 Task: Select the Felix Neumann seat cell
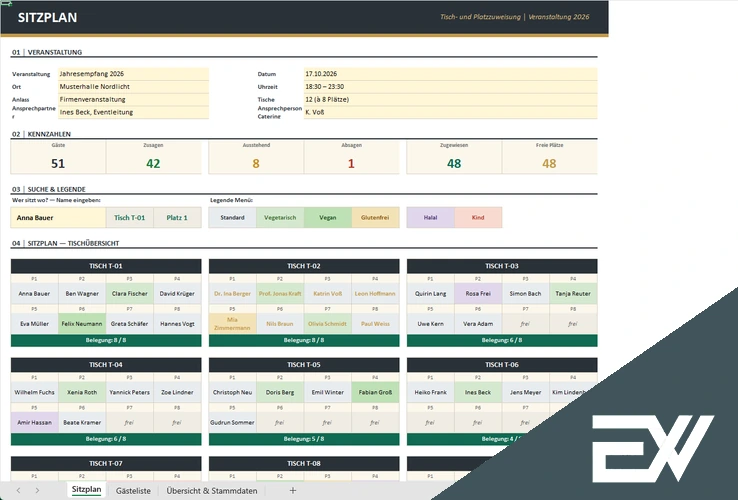pos(82,324)
